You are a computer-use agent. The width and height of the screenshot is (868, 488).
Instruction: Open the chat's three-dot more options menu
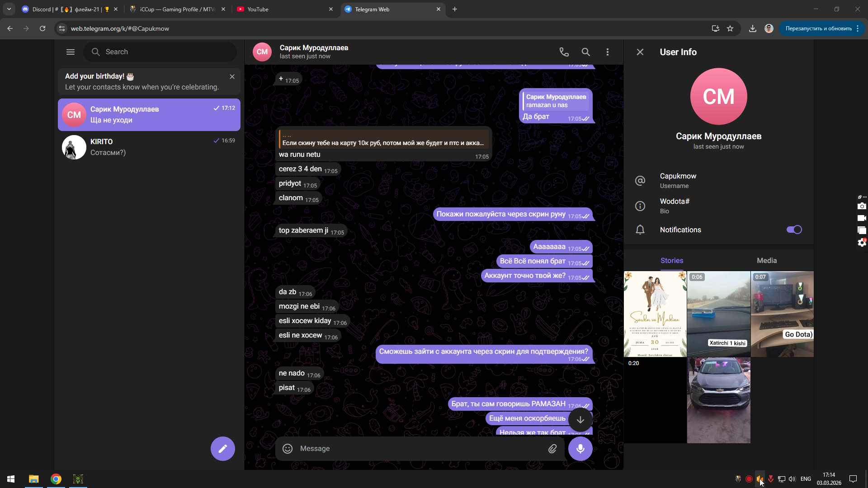tap(607, 52)
